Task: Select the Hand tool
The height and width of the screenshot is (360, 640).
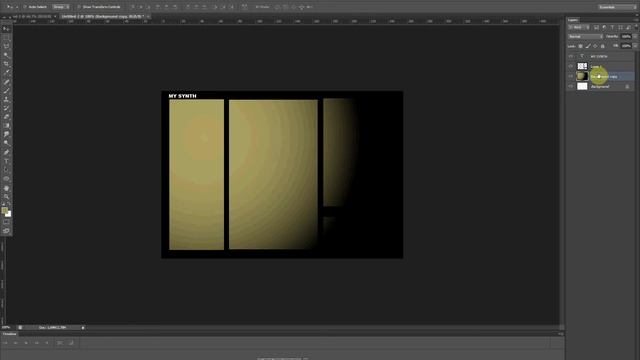Action: click(x=6, y=188)
